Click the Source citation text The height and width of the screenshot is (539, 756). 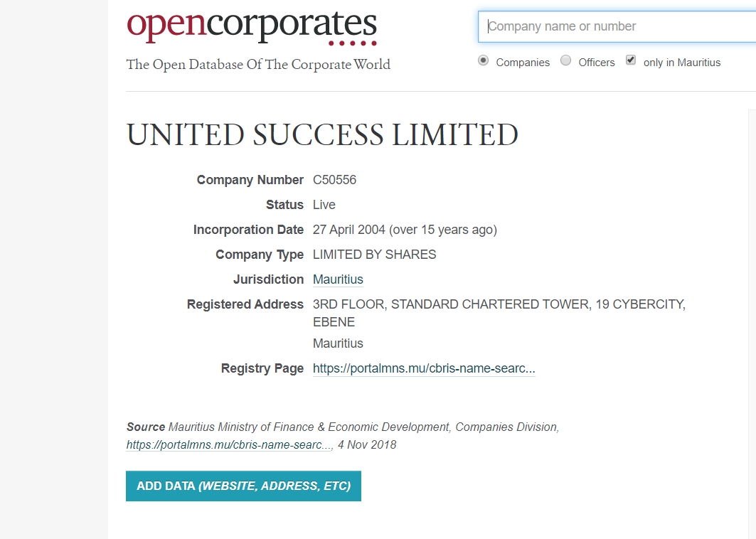[363, 427]
